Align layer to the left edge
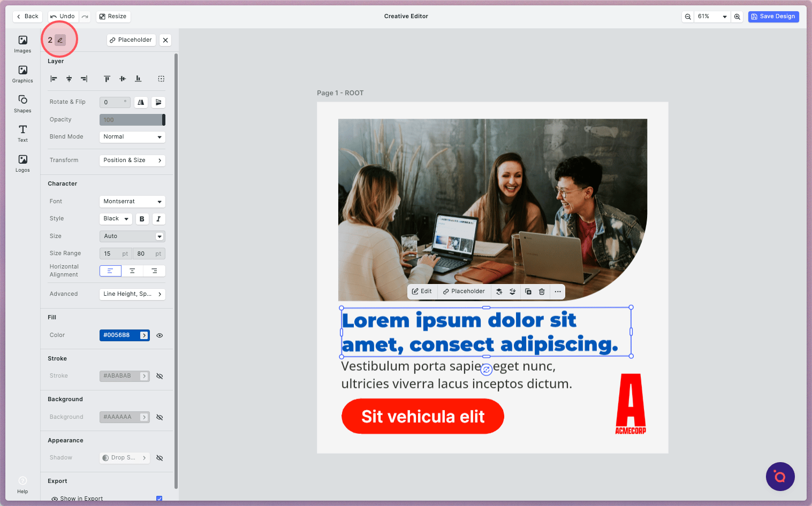 click(54, 79)
